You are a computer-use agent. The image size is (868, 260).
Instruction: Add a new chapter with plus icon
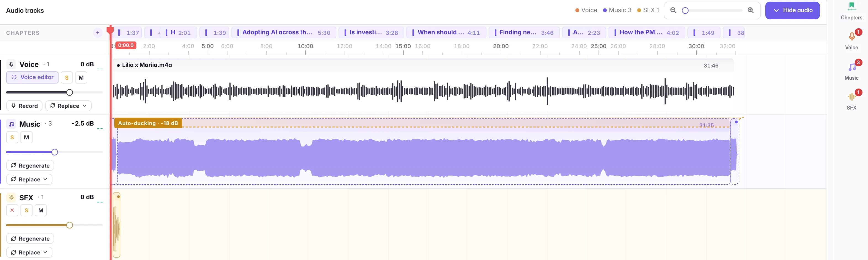tap(97, 33)
